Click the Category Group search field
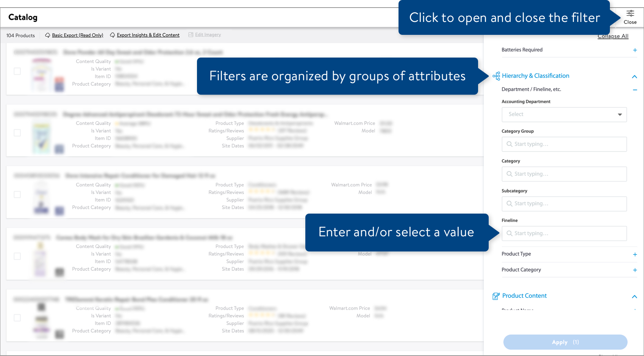The width and height of the screenshot is (644, 356). click(x=564, y=144)
